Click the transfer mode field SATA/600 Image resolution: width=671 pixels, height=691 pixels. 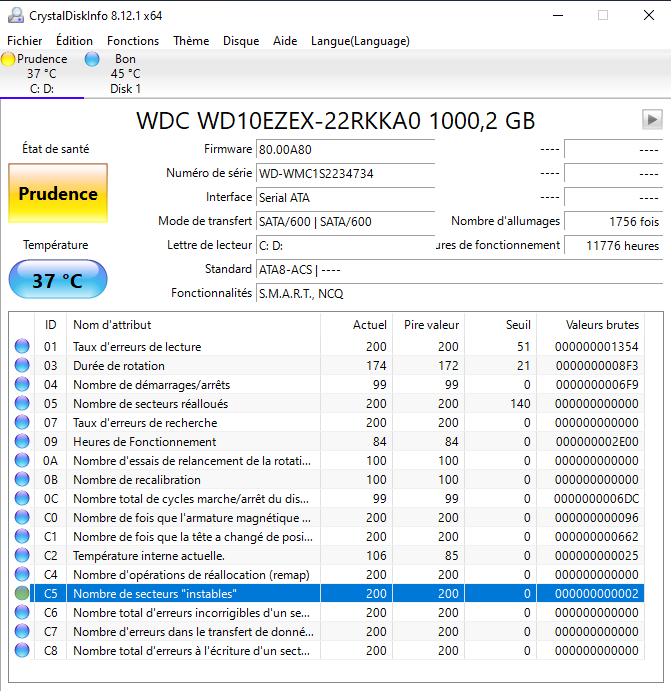(x=345, y=221)
